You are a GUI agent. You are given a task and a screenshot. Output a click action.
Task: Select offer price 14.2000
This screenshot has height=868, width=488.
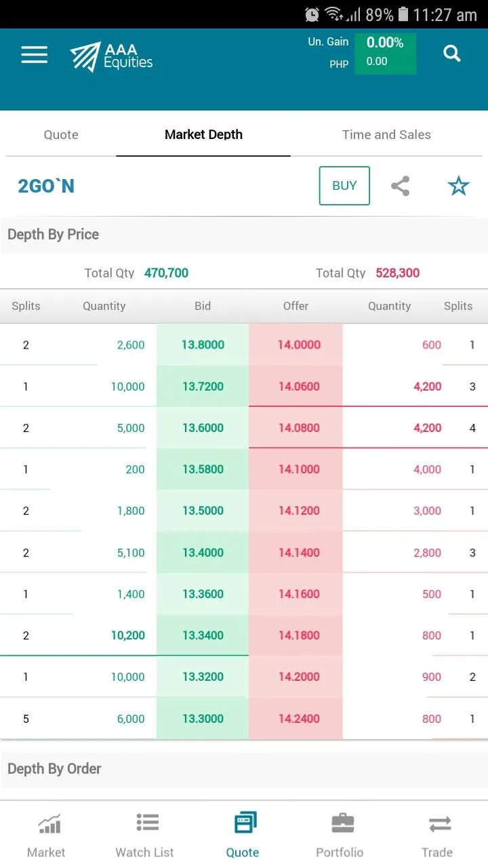click(296, 677)
